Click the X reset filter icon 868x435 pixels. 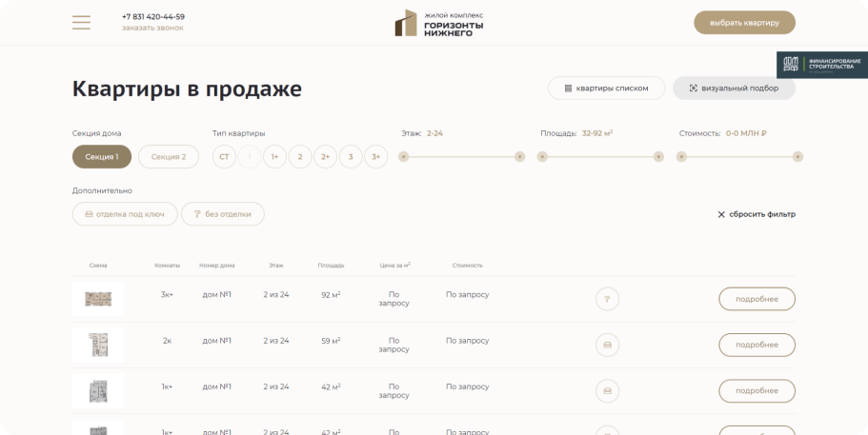pos(721,214)
